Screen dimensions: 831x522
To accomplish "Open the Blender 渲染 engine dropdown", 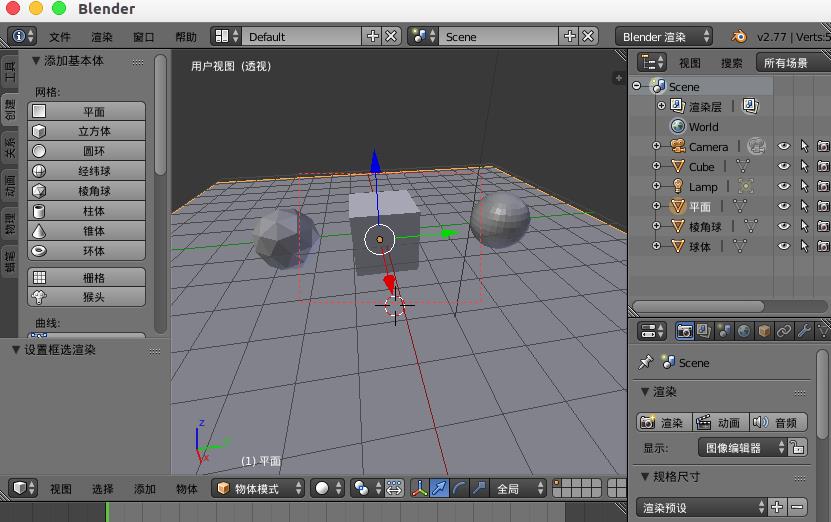I will [x=664, y=36].
